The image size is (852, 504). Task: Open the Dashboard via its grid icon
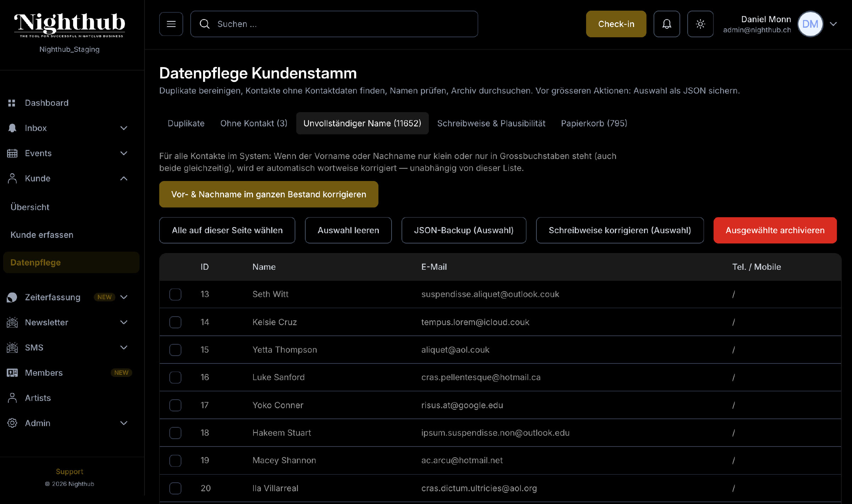click(12, 103)
